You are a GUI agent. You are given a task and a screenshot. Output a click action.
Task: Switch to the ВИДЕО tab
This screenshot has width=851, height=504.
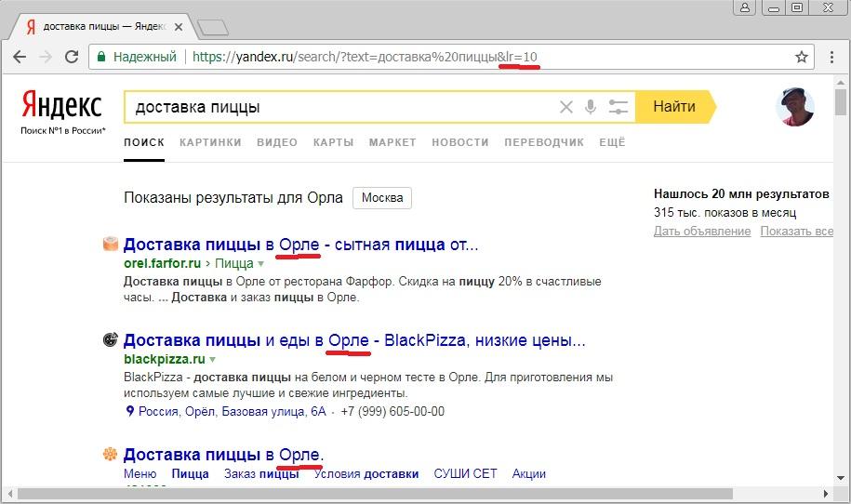[277, 142]
